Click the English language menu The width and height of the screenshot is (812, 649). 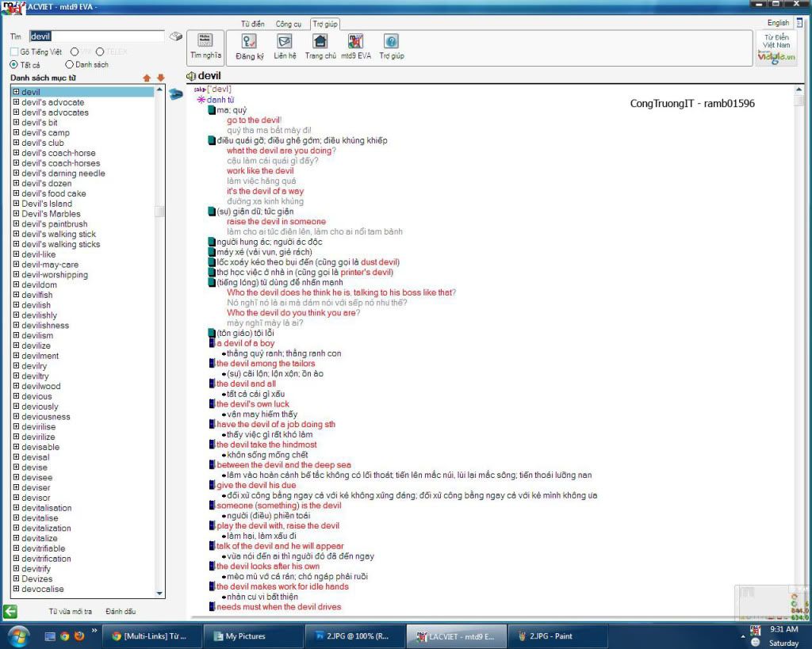pyautogui.click(x=778, y=23)
